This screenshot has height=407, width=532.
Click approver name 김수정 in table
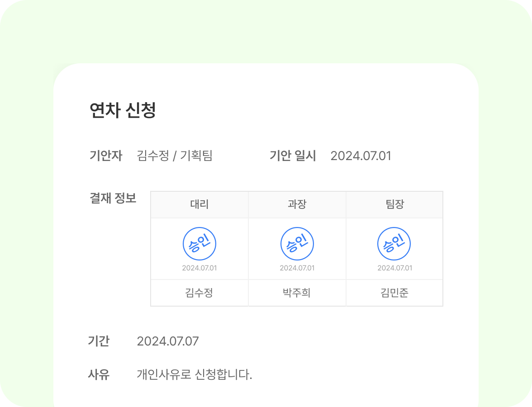199,293
